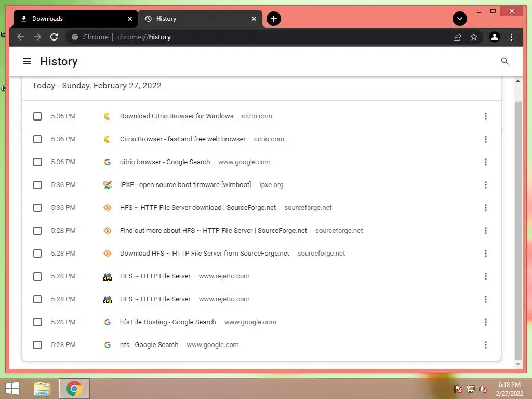This screenshot has width=532, height=399.
Task: Close the History tab
Action: pyautogui.click(x=254, y=19)
